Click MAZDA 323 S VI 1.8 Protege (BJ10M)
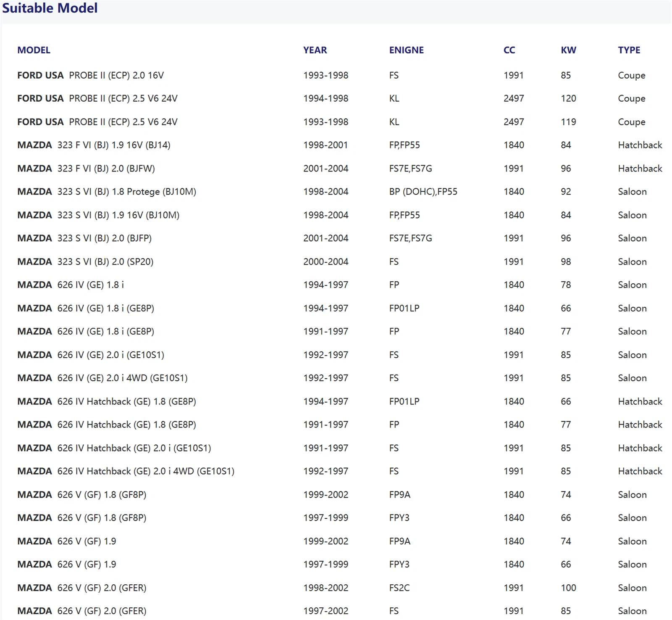 click(x=107, y=192)
